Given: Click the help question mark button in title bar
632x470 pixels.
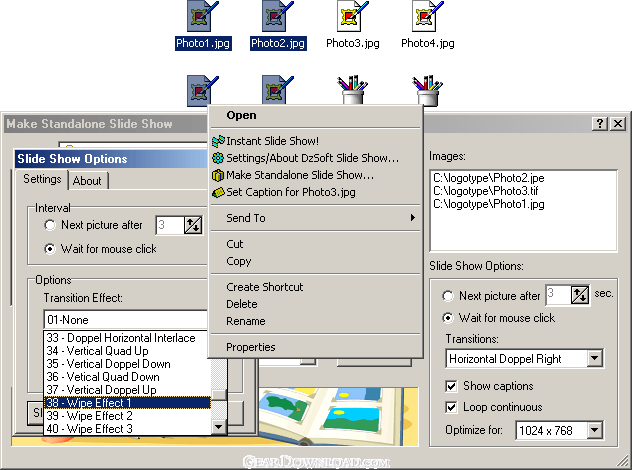Looking at the screenshot, I should pyautogui.click(x=600, y=123).
